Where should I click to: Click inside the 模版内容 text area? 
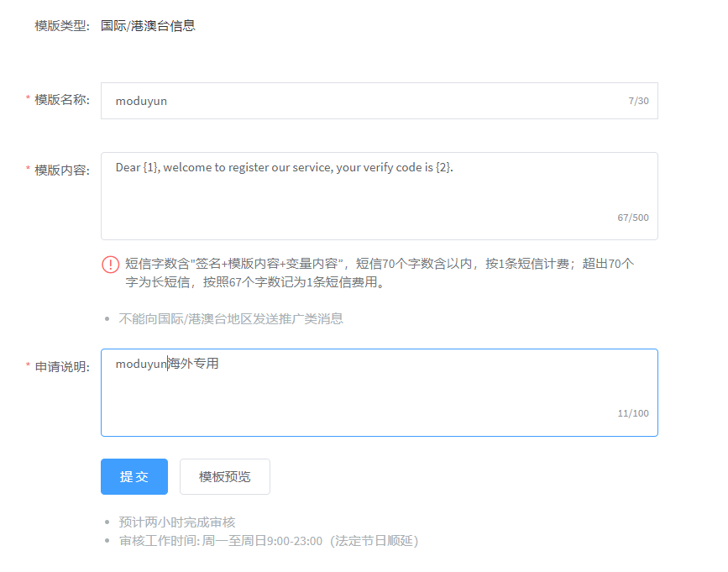pos(380,196)
